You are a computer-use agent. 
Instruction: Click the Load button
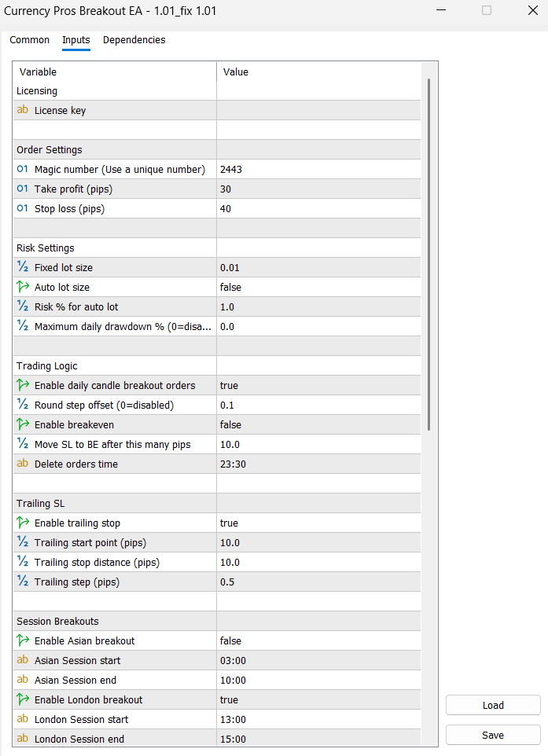(x=493, y=705)
